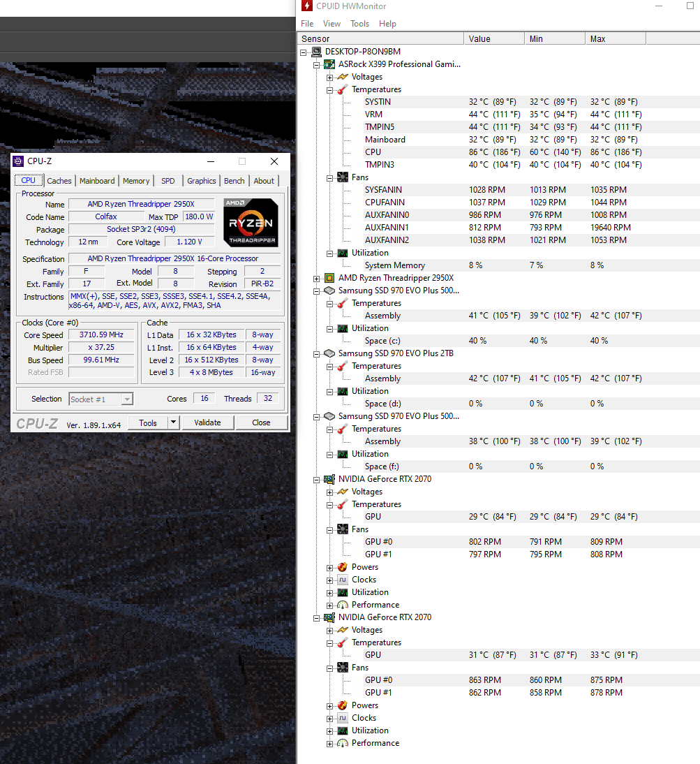Click the first NVIDIA GeForce RTX 2070 card icon

click(329, 480)
